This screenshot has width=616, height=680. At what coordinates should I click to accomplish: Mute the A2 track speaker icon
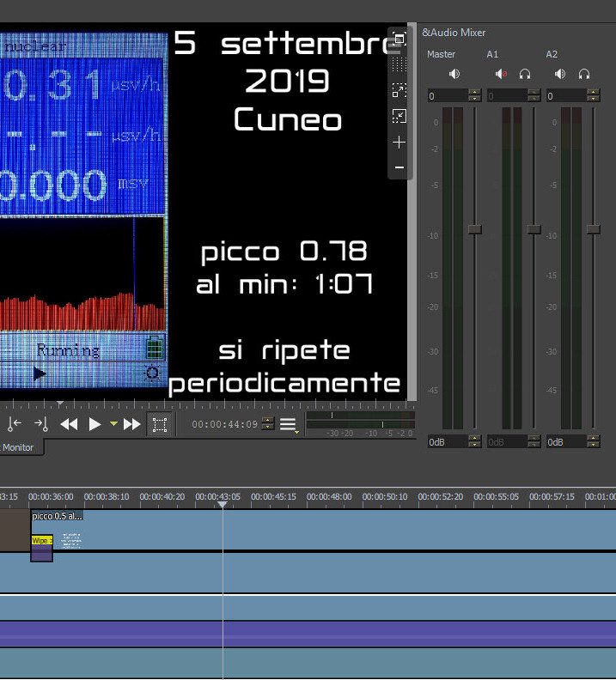pyautogui.click(x=560, y=74)
